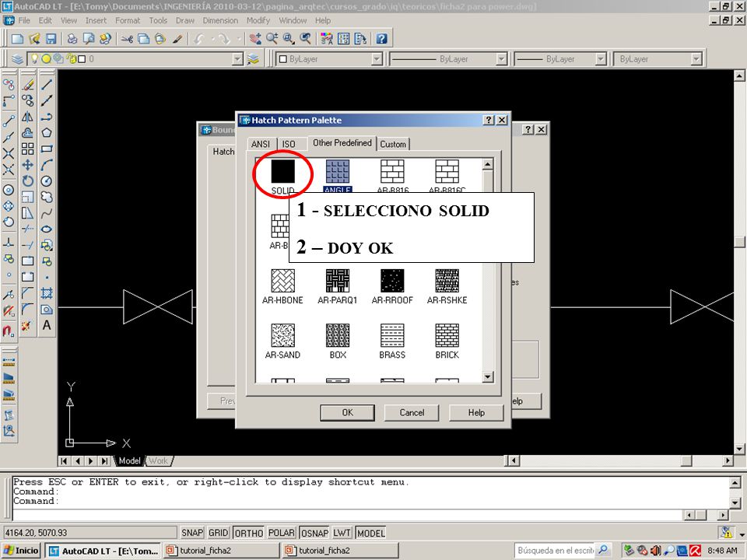Image resolution: width=747 pixels, height=560 pixels.
Task: Click the pattern list scroll-down arrow
Action: click(x=487, y=377)
